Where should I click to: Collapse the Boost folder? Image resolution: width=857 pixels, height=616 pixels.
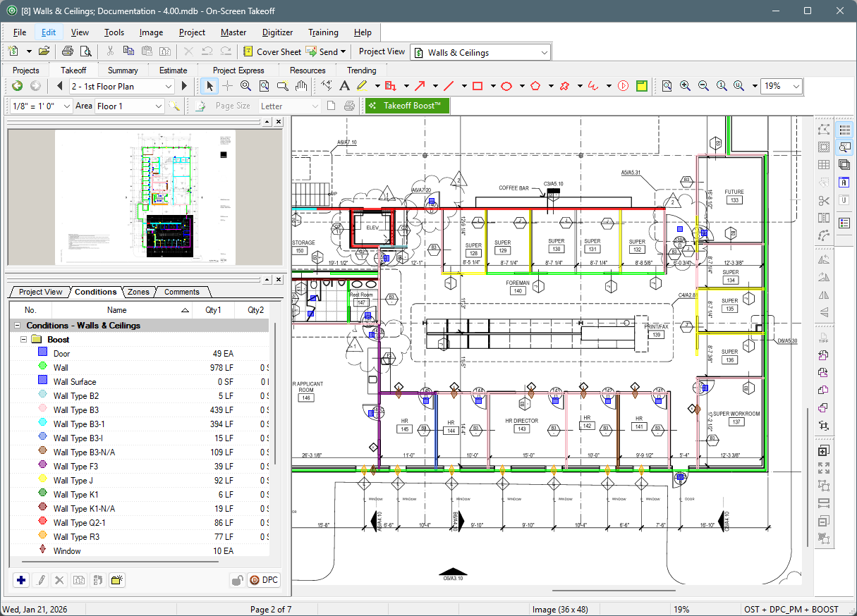24,340
